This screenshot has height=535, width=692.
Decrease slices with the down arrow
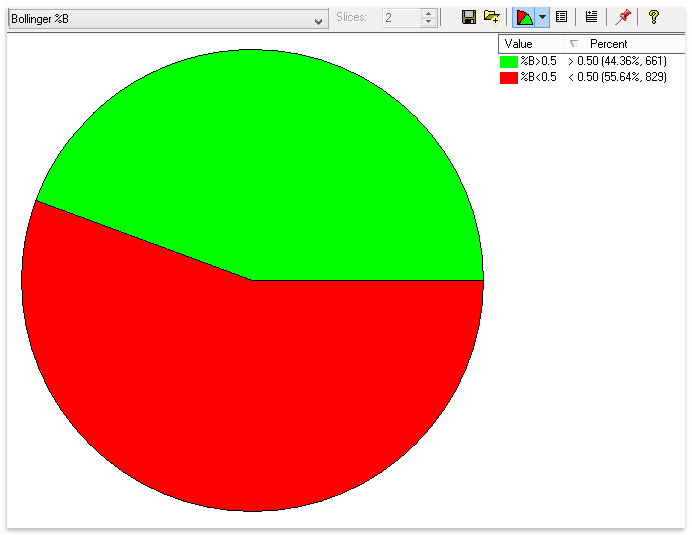coord(429,22)
